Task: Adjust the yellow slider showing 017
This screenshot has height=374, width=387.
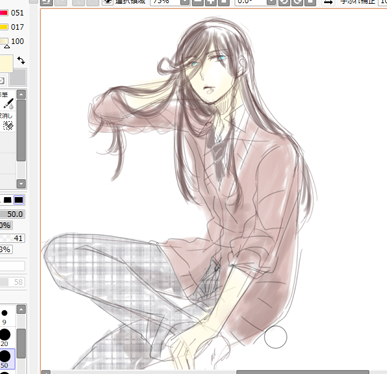Action: click(x=4, y=27)
